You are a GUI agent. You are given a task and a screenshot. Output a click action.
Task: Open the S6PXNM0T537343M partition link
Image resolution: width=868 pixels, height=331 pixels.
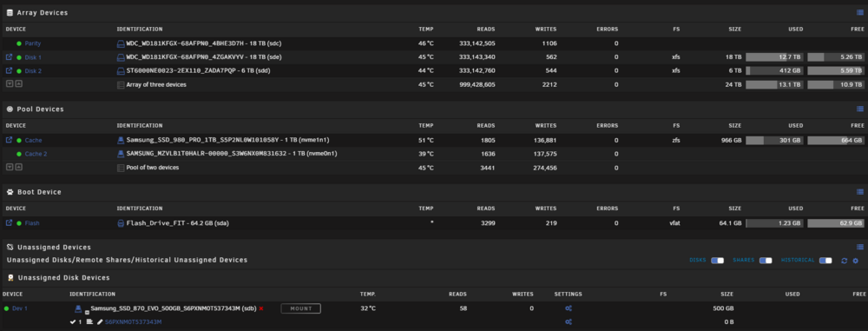(133, 321)
